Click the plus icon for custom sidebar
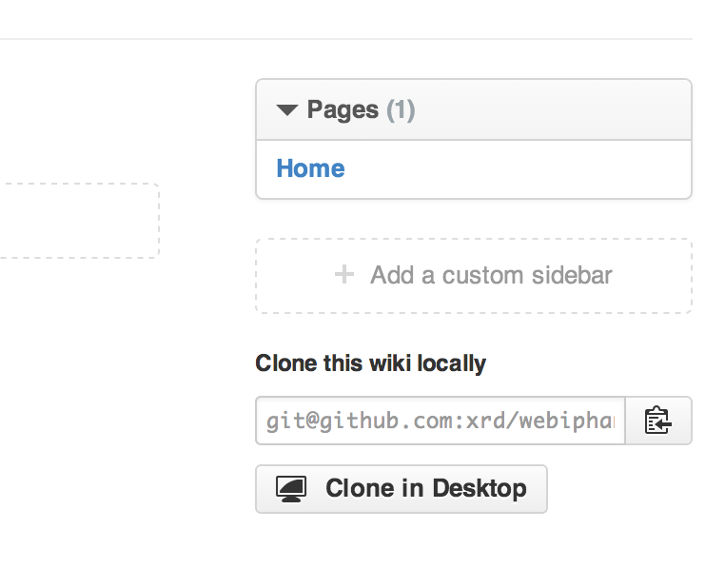This screenshot has width=725, height=588. point(344,275)
